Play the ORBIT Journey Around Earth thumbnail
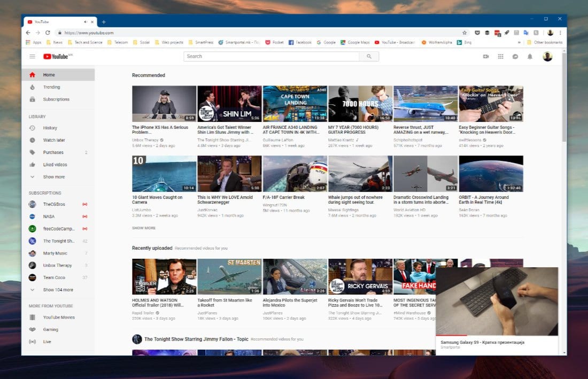Screen dimensions: 588x379 point(491,174)
